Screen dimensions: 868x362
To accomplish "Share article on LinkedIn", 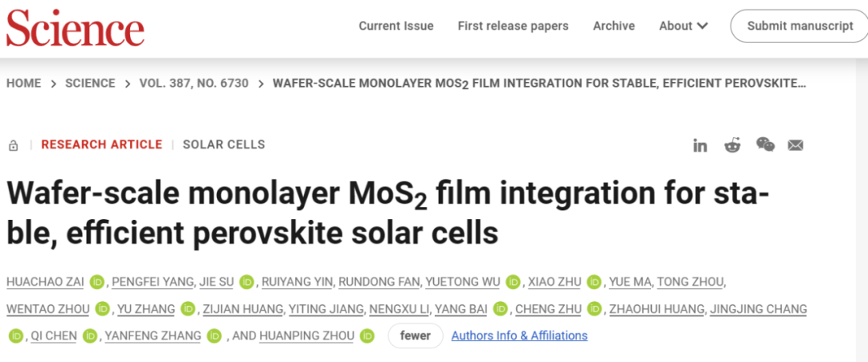I will point(700,145).
